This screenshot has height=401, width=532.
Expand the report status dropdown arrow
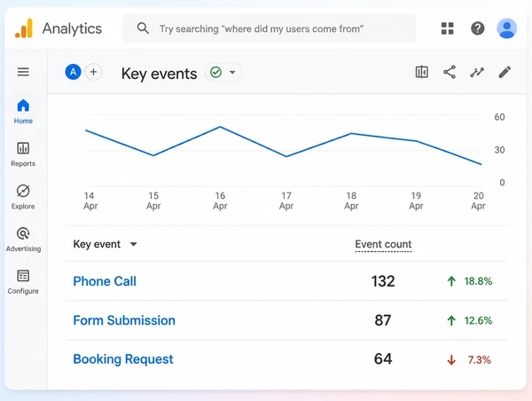(232, 73)
